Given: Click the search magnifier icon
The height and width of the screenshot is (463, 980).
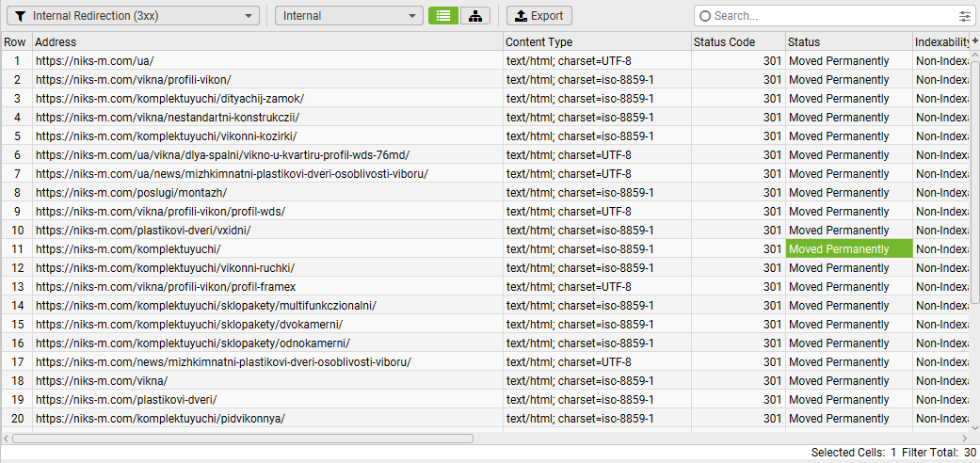Looking at the screenshot, I should (706, 16).
